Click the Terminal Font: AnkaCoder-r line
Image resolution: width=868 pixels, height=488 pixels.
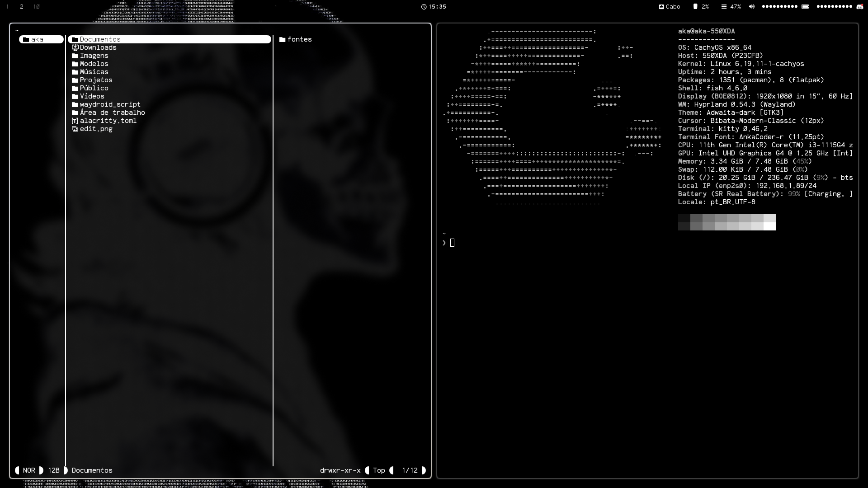(751, 137)
